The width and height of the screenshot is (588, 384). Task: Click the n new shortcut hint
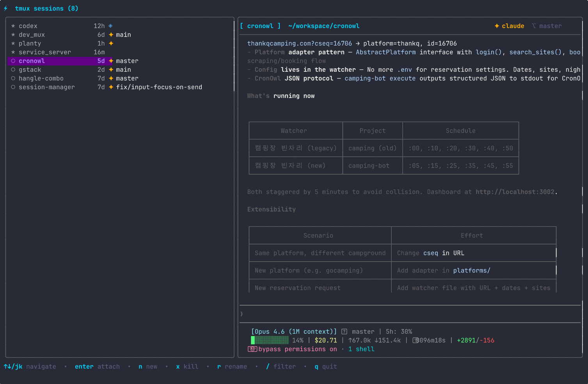(148, 366)
